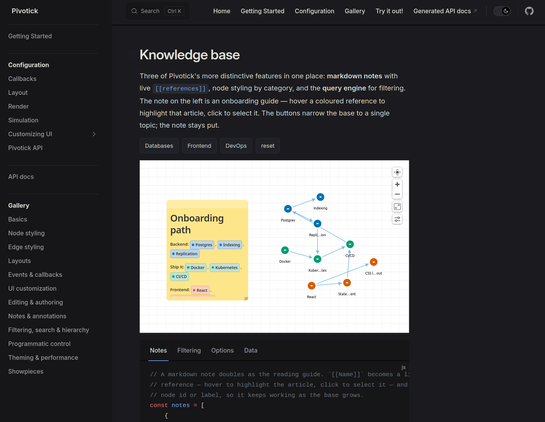Viewport: 545px width, 422px height.
Task: Switch to the Notes code tab
Action: [x=158, y=350]
